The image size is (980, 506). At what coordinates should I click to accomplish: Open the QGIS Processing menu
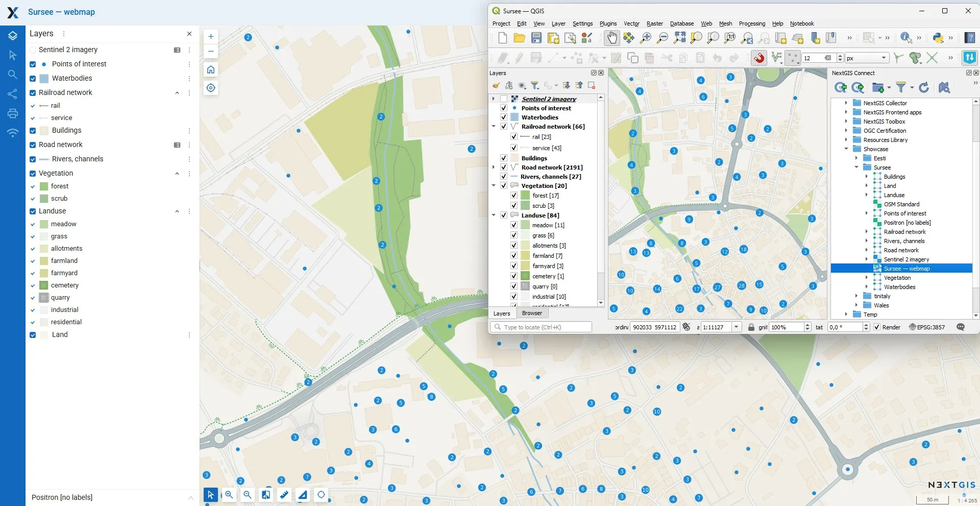coord(752,23)
